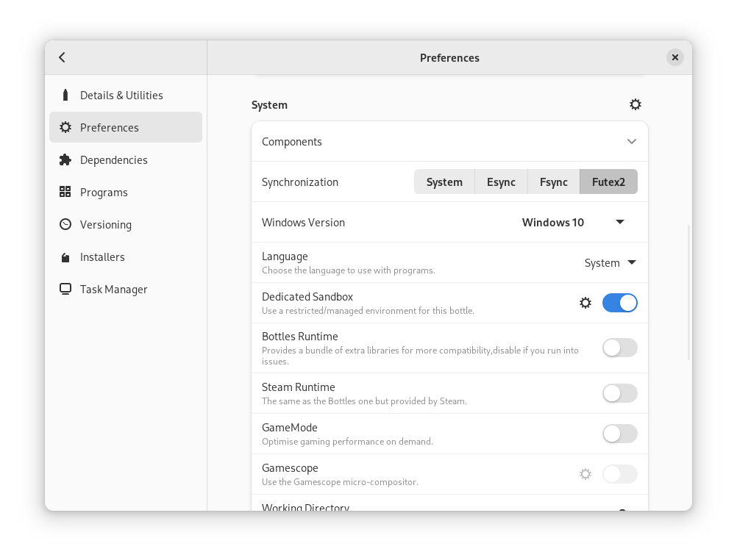Viewport: 737px width, 560px height.
Task: Click the vertical scrollbar in preferences pane
Action: (x=688, y=292)
